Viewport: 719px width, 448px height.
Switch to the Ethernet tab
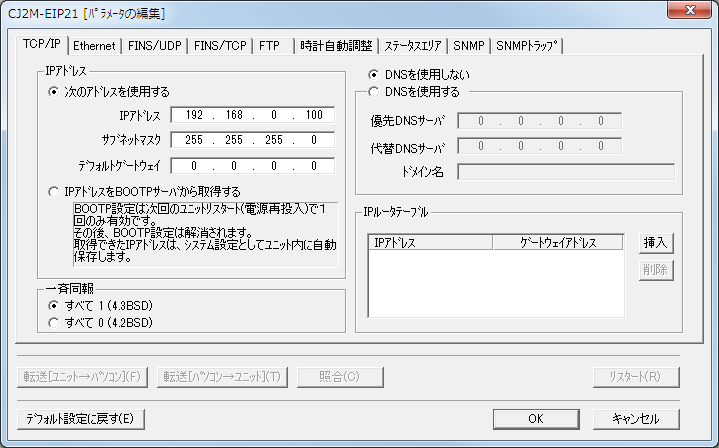click(94, 46)
